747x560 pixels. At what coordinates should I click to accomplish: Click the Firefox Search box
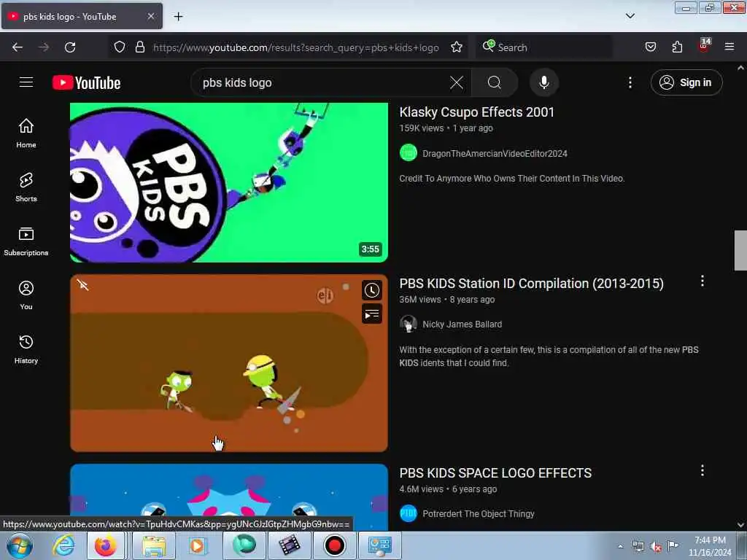pyautogui.click(x=544, y=47)
